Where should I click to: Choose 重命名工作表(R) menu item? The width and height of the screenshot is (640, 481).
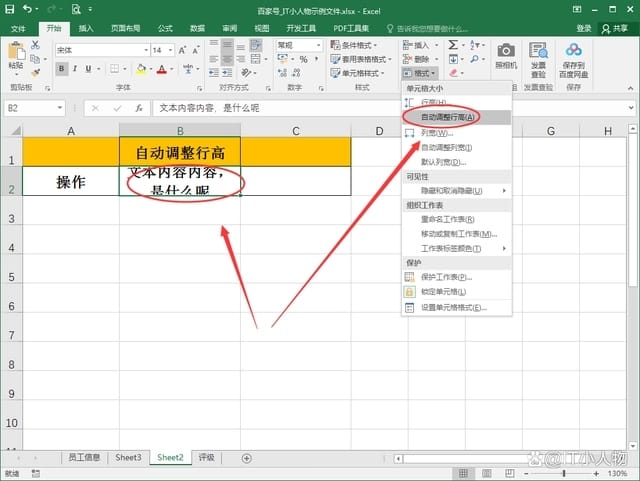456,220
